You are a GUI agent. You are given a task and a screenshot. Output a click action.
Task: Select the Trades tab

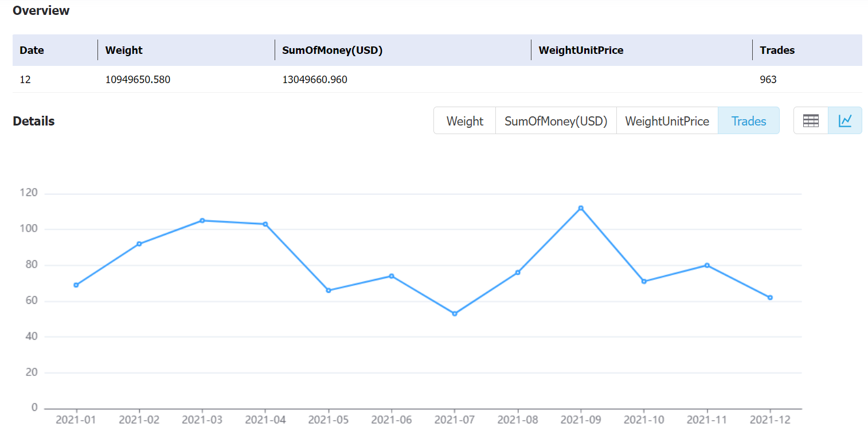click(x=749, y=121)
